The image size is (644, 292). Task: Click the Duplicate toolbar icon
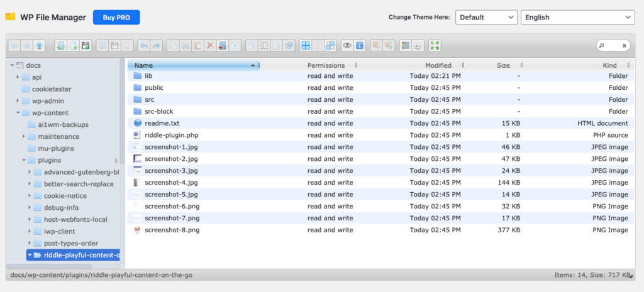click(x=252, y=45)
